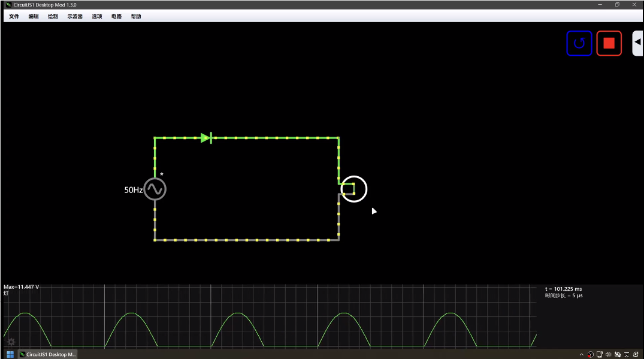Show hidden tray icons chevron

click(x=582, y=354)
